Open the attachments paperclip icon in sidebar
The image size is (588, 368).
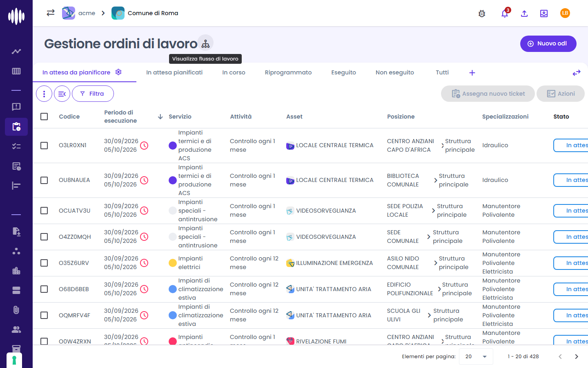pyautogui.click(x=16, y=310)
